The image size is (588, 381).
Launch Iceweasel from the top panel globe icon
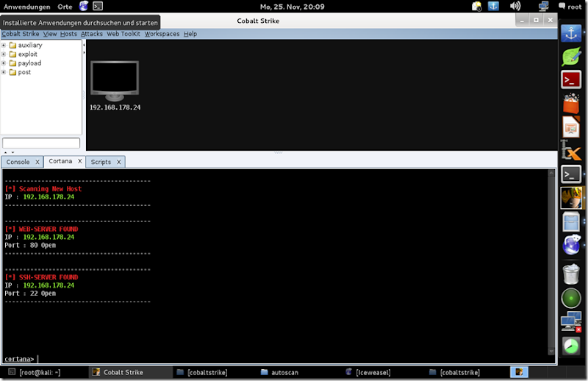point(83,6)
